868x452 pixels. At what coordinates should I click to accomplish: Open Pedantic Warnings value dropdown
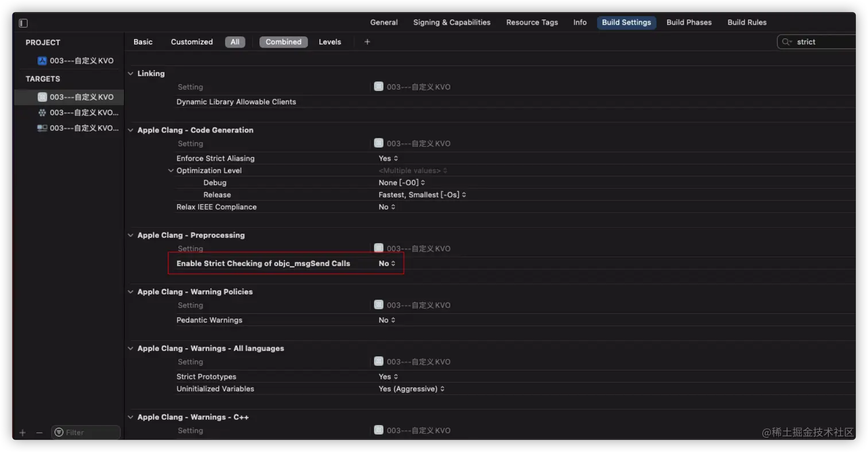point(387,320)
